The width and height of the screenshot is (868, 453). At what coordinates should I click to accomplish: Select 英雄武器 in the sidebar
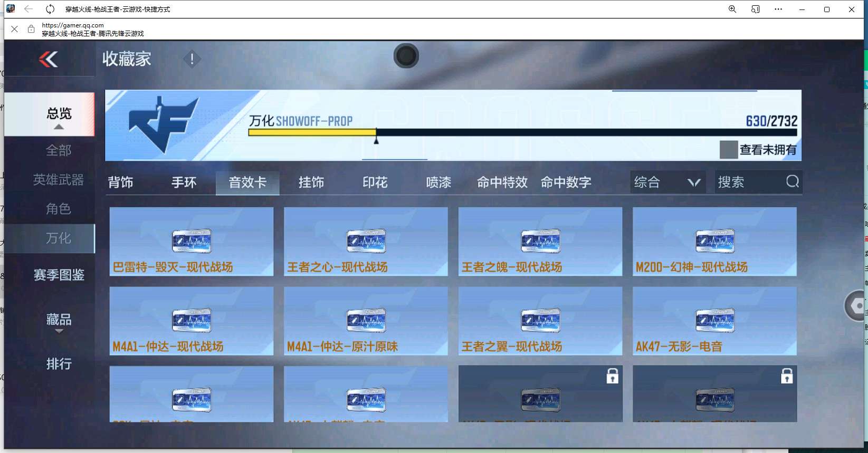[59, 180]
